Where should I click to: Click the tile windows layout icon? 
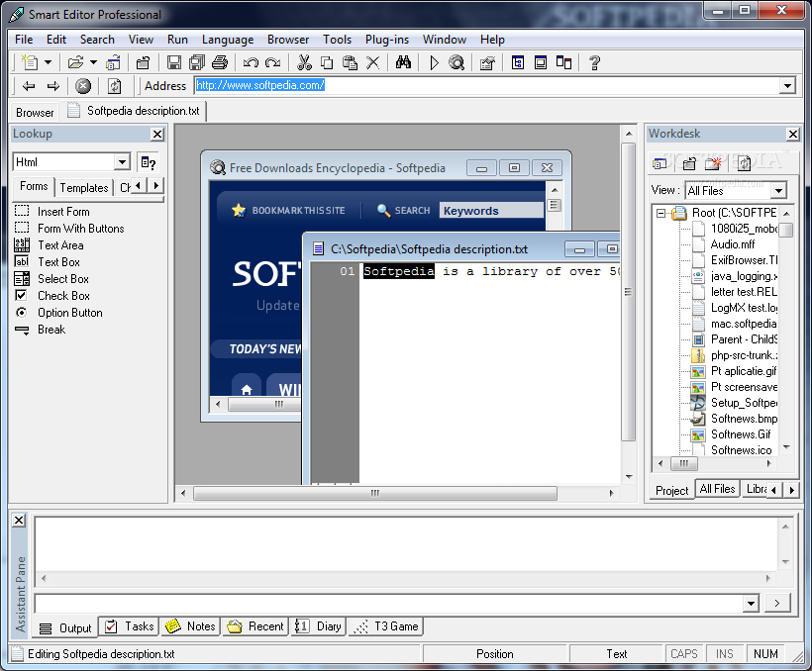point(563,62)
